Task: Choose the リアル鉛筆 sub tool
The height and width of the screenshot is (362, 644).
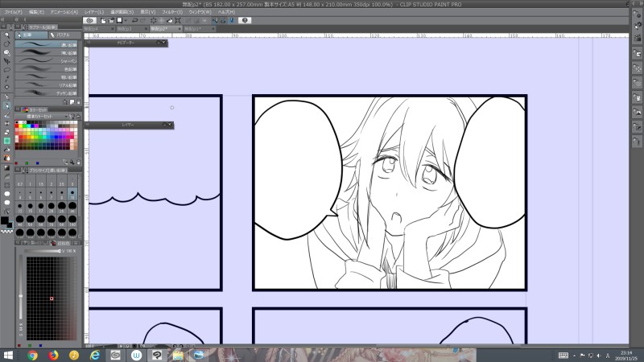Action: (46, 85)
